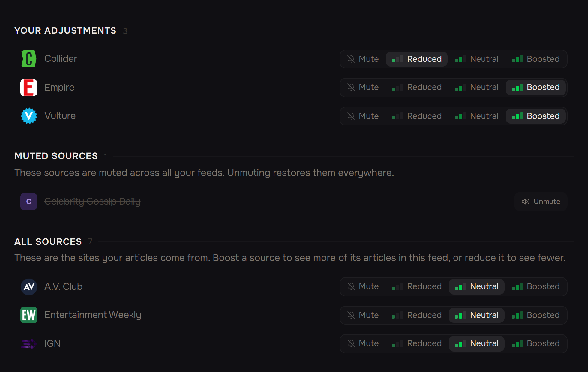The height and width of the screenshot is (372, 588).
Task: Set Collider to Boosted
Action: [536, 59]
